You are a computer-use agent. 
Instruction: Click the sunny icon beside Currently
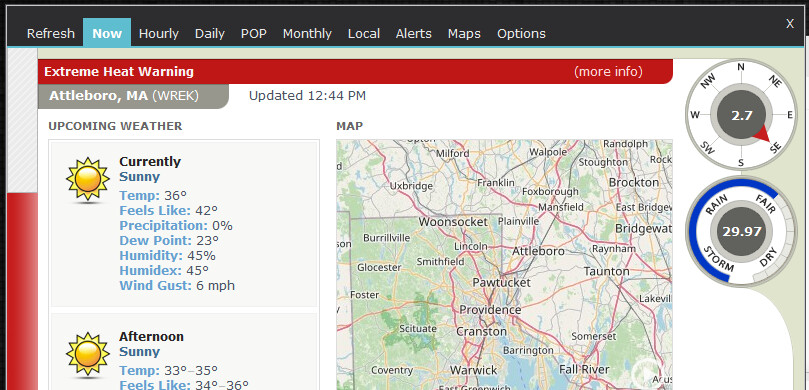click(88, 180)
